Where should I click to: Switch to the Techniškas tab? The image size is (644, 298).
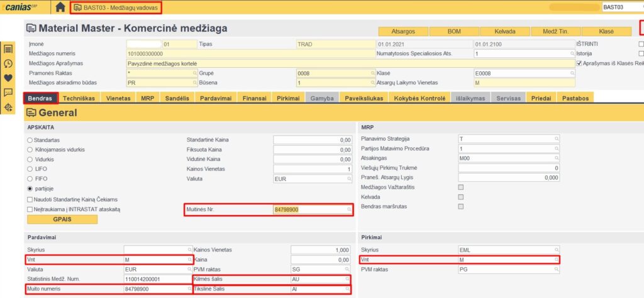[x=79, y=99]
